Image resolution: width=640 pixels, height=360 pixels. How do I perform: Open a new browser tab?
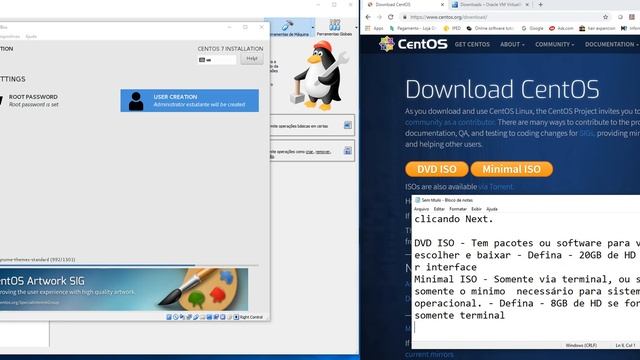[540, 5]
